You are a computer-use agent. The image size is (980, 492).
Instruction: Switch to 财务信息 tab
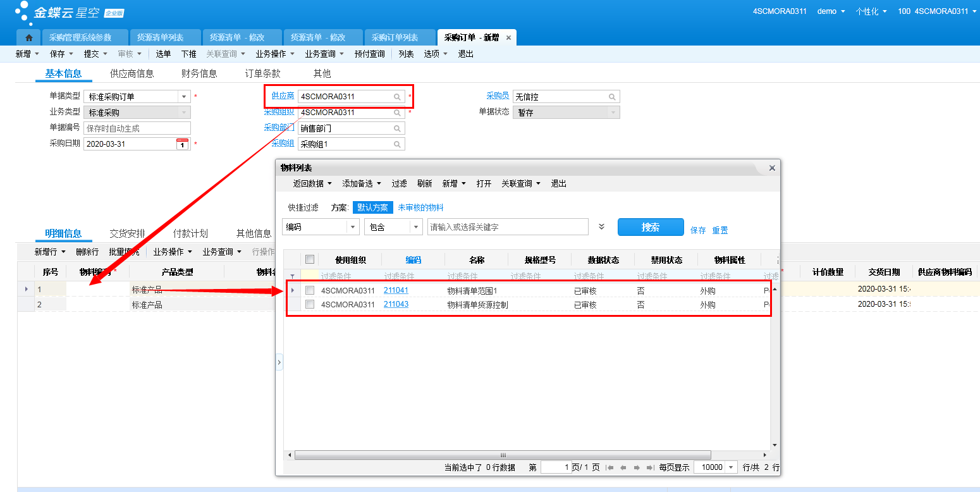coord(199,73)
